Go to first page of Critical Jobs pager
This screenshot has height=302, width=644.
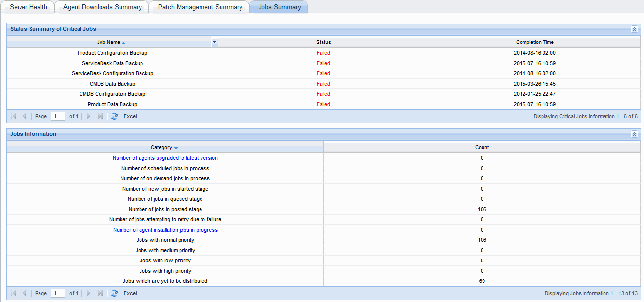[13, 116]
